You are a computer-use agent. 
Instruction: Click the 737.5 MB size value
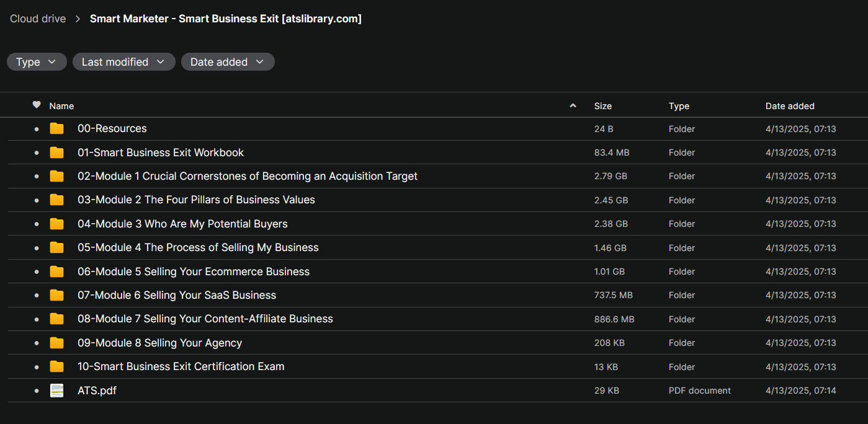pyautogui.click(x=614, y=295)
